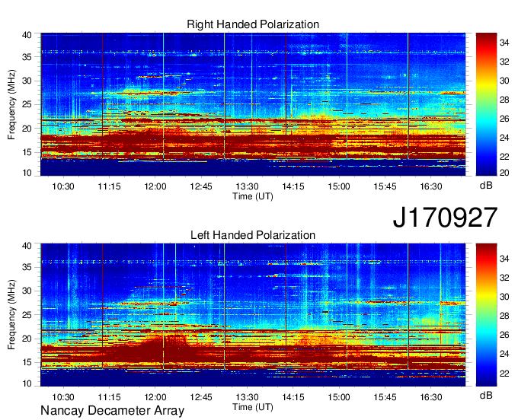Click the 15 MHz tick of Left Handed plot
This screenshot has height=420, width=518.
point(27,363)
